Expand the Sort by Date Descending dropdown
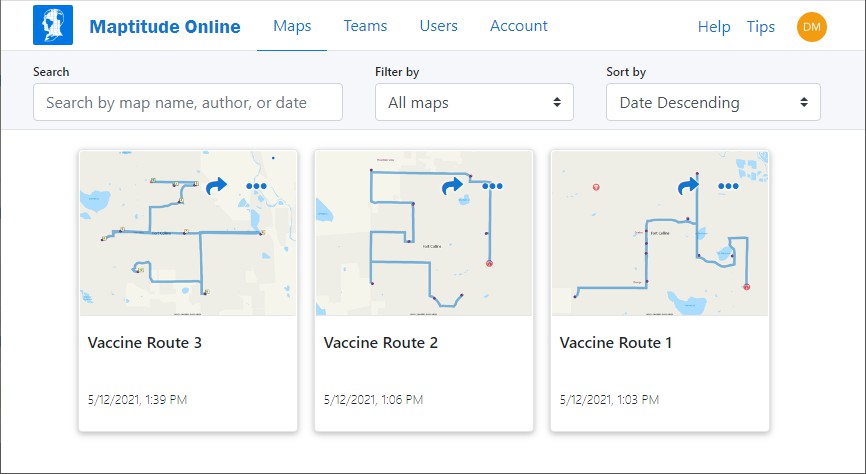Image resolution: width=866 pixels, height=474 pixels. coord(713,102)
